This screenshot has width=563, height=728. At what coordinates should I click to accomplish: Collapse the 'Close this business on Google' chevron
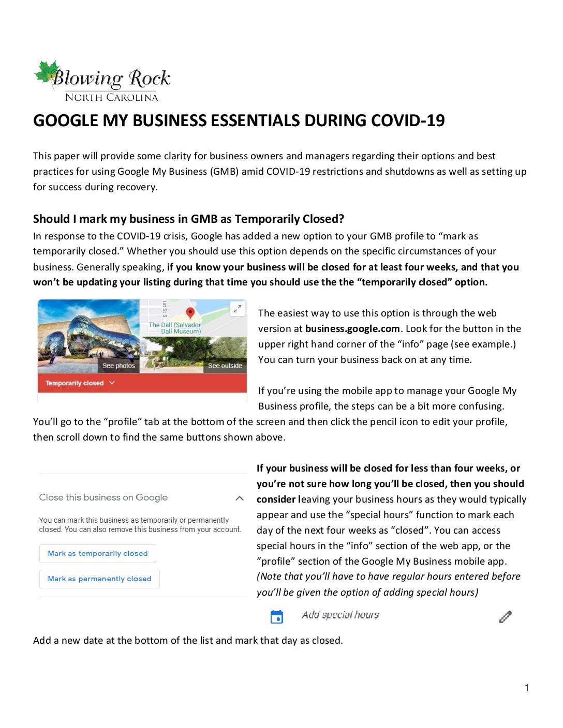pos(239,498)
